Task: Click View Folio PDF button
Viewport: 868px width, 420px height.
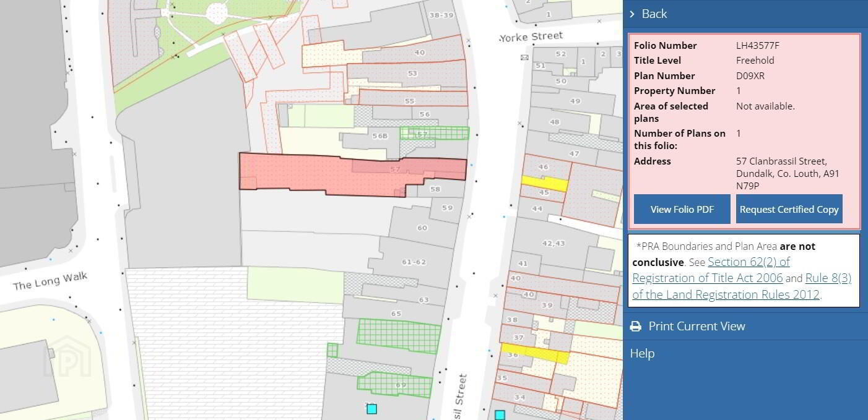Action: 682,209
